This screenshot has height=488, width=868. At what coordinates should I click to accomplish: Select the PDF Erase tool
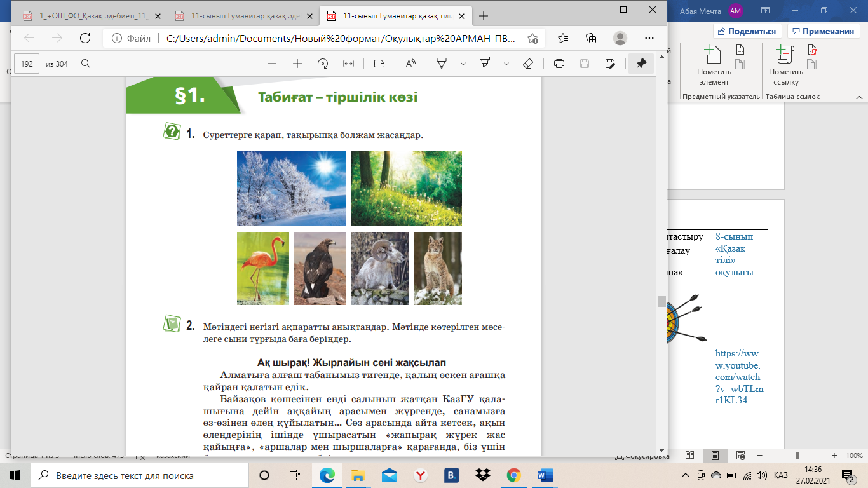click(527, 64)
